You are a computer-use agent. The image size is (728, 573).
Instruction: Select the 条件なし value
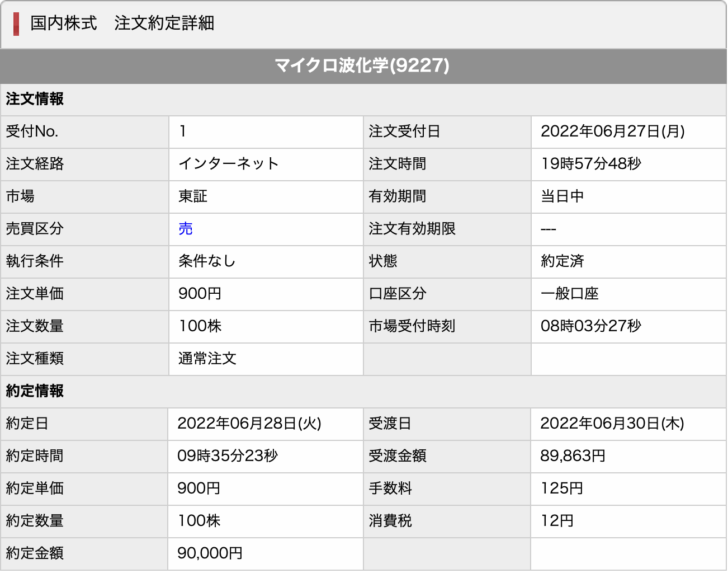[207, 261]
